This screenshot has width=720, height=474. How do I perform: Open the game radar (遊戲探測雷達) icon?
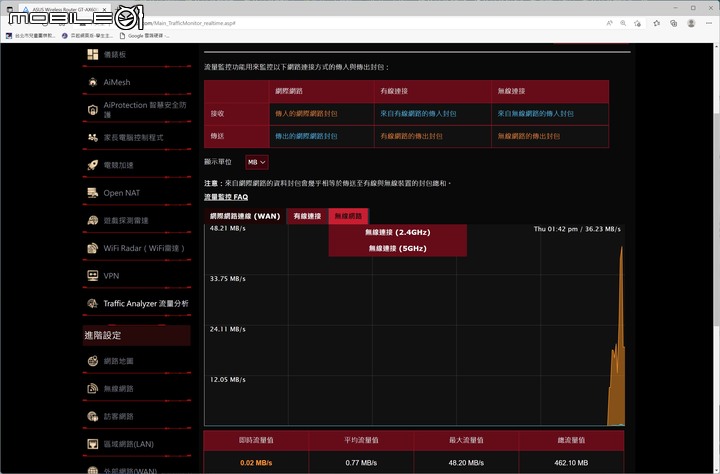[x=93, y=220]
